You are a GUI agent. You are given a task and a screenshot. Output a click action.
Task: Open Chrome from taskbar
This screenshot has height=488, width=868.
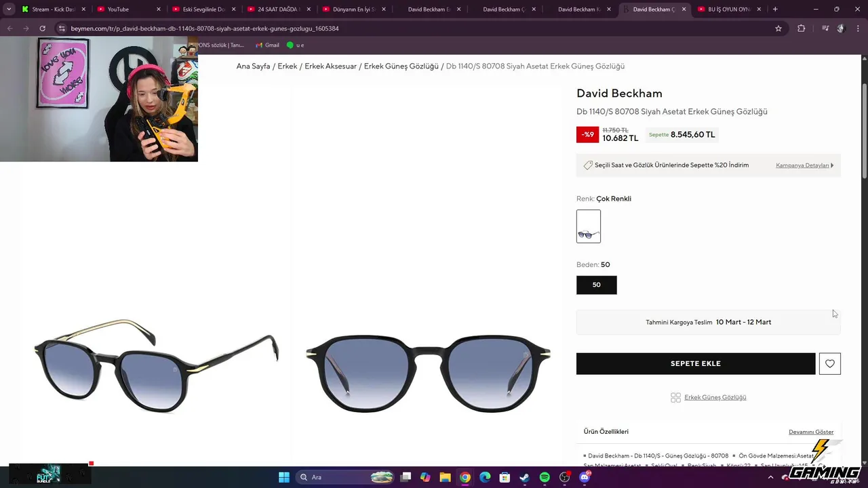(465, 477)
